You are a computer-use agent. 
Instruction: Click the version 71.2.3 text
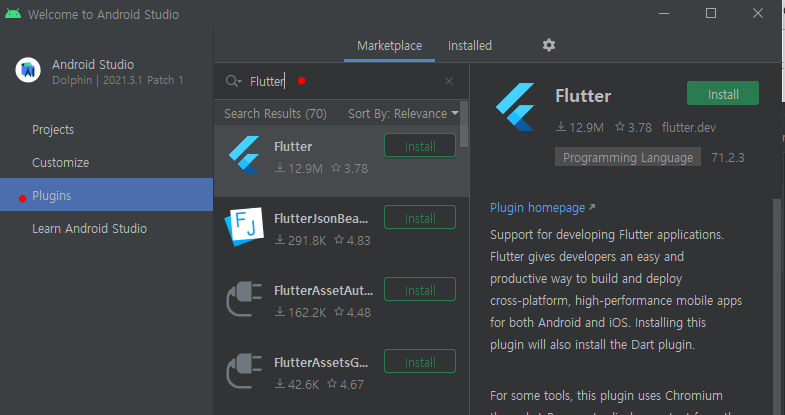pyautogui.click(x=727, y=158)
